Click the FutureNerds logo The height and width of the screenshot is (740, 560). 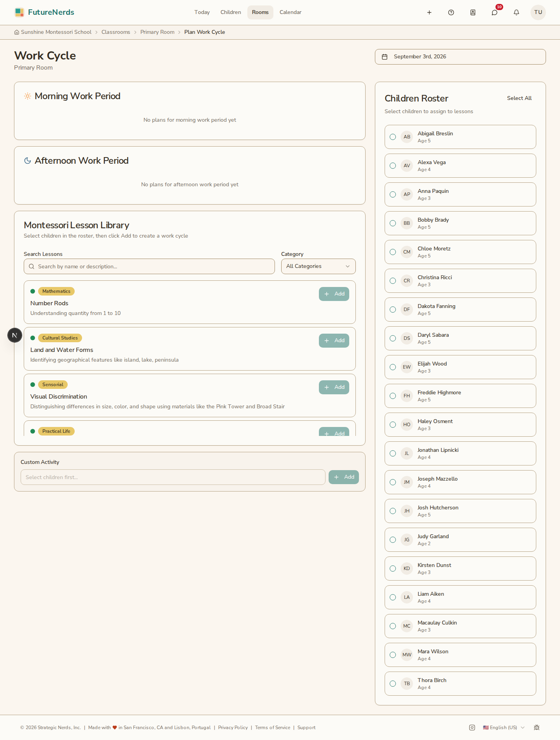tap(44, 12)
